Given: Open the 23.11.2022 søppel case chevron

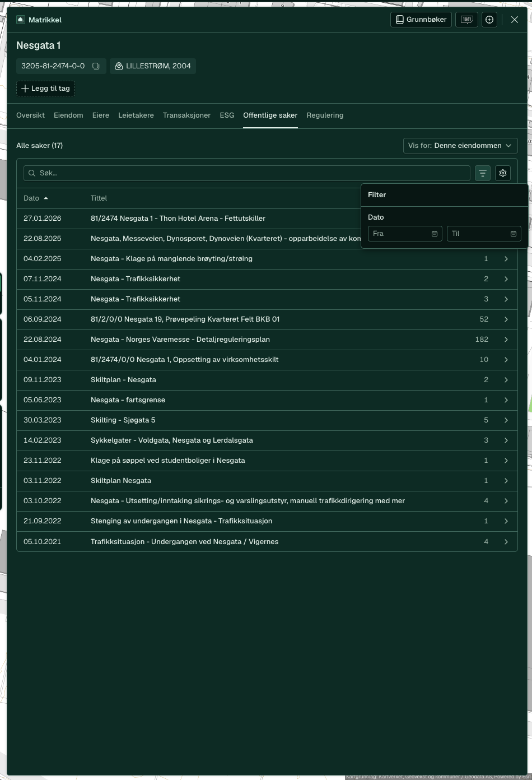Looking at the screenshot, I should point(506,461).
